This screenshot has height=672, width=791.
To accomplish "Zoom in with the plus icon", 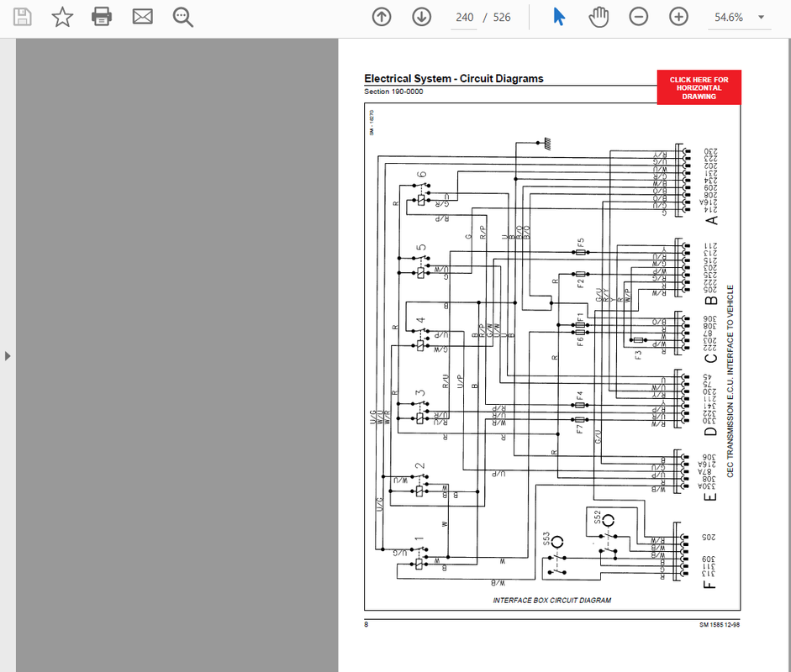I will (x=678, y=17).
